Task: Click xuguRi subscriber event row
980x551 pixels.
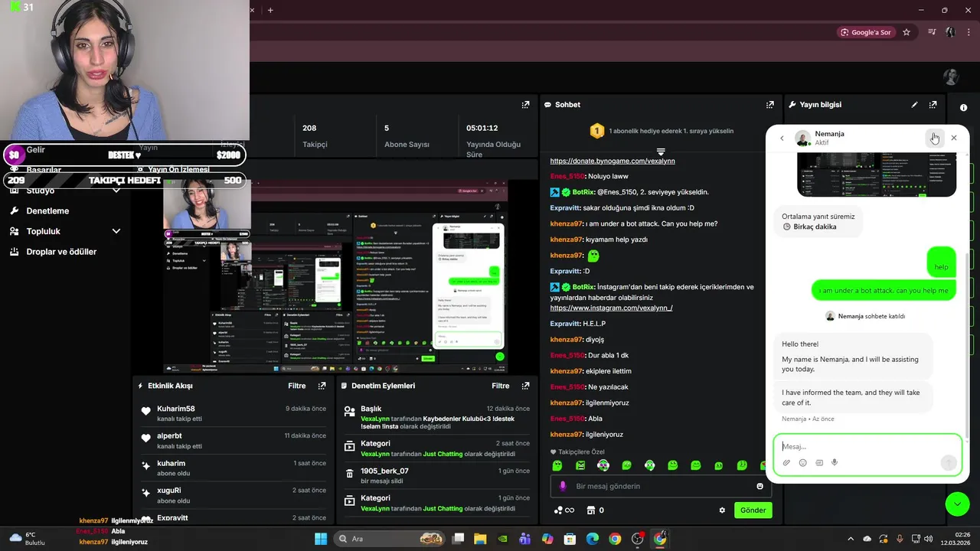Action: click(233, 495)
